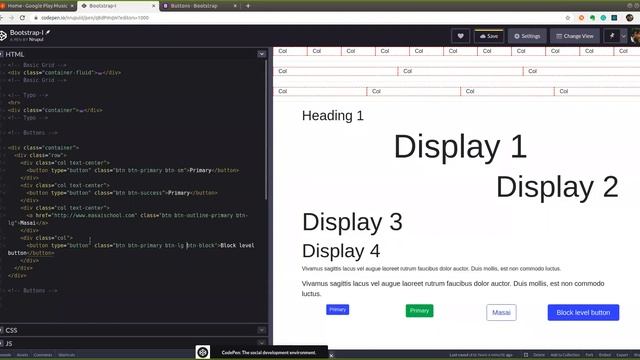Open the pin options with the pin icon
Screen dimensions: 640x360
click(x=612, y=36)
